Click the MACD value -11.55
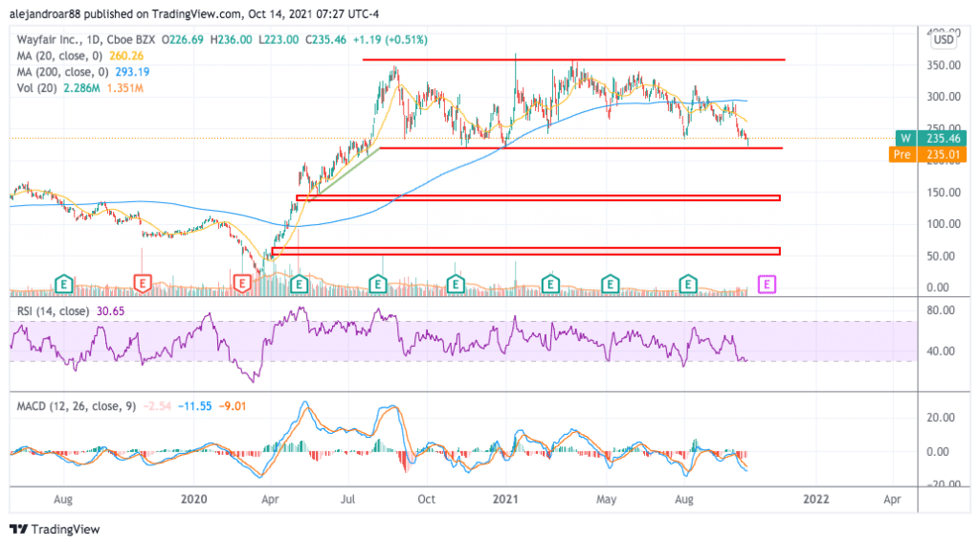Image resolution: width=980 pixels, height=546 pixels. click(x=195, y=406)
